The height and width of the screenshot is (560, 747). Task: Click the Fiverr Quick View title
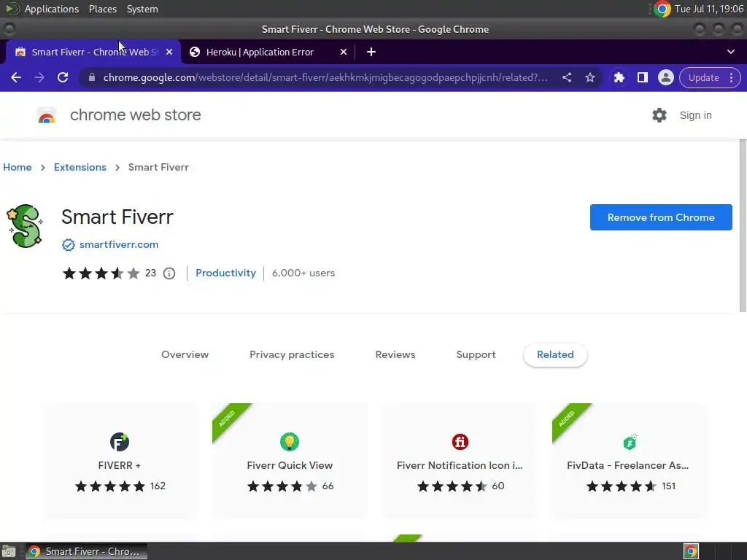290,465
